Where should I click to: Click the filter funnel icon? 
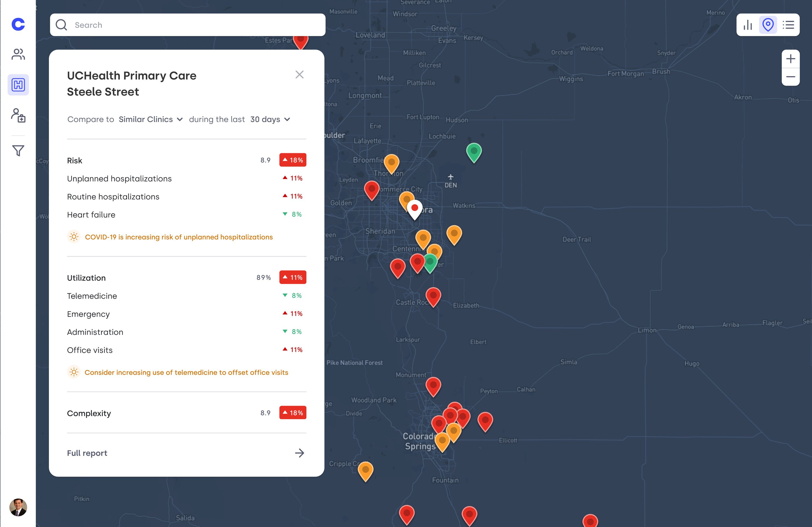(18, 150)
